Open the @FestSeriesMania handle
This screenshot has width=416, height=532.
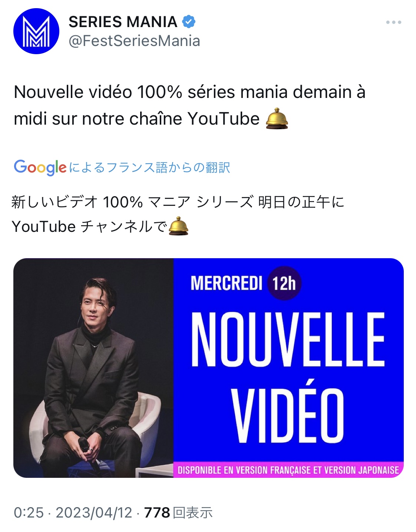(x=134, y=41)
